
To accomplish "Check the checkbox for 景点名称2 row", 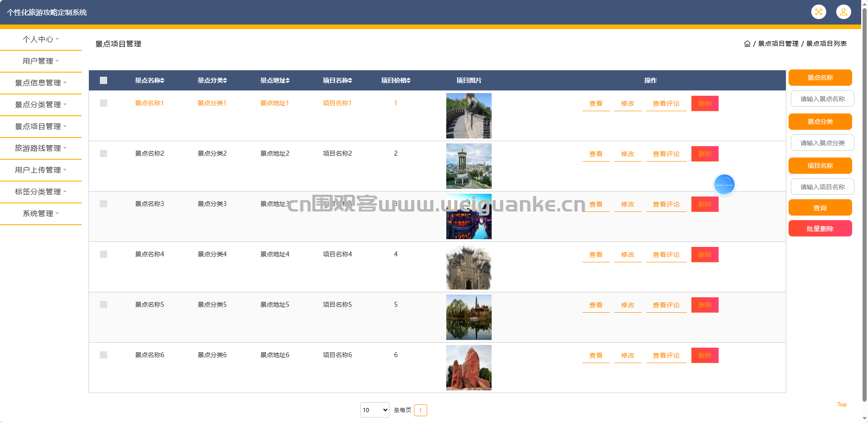I will [x=104, y=154].
